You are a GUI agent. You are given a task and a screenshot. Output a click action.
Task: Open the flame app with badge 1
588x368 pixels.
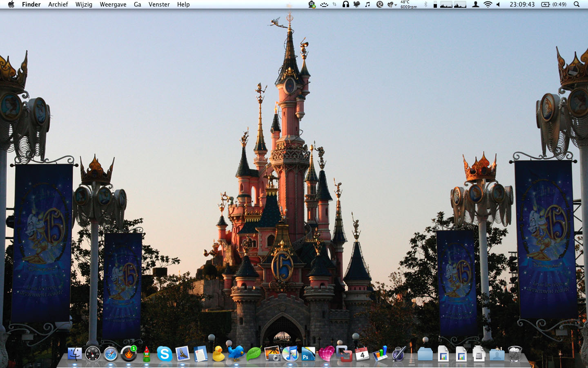[129, 354]
